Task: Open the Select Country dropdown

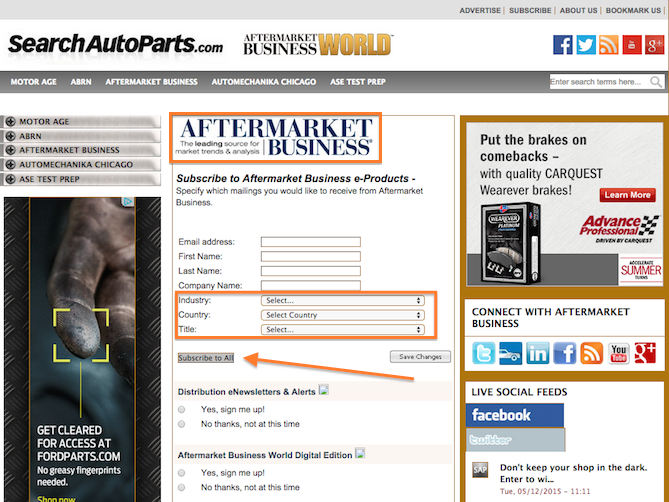Action: point(343,315)
